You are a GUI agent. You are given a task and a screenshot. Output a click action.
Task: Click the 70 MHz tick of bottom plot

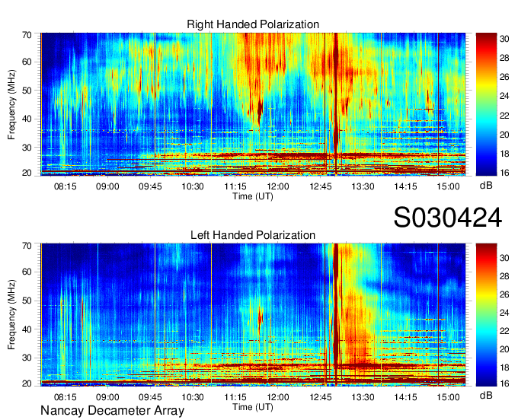pos(27,246)
